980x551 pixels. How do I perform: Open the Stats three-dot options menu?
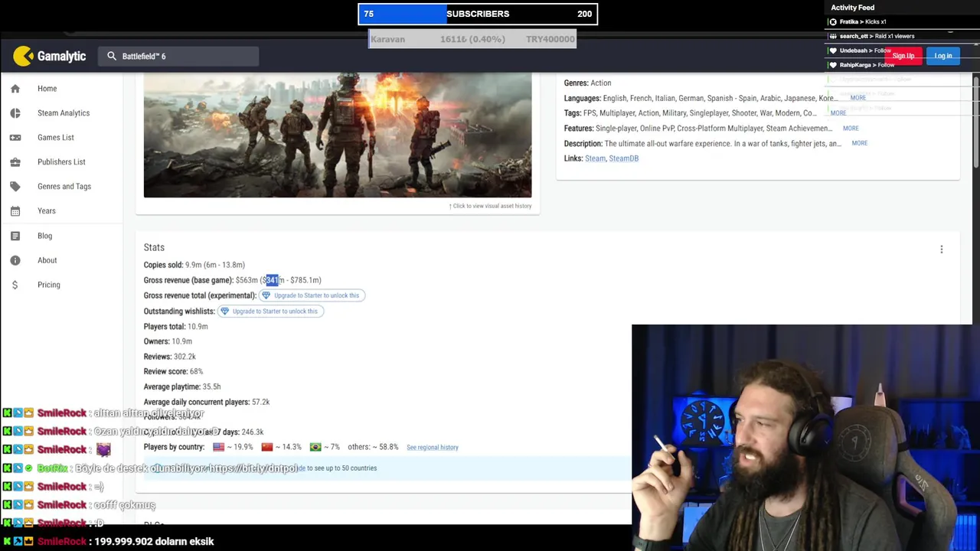942,249
